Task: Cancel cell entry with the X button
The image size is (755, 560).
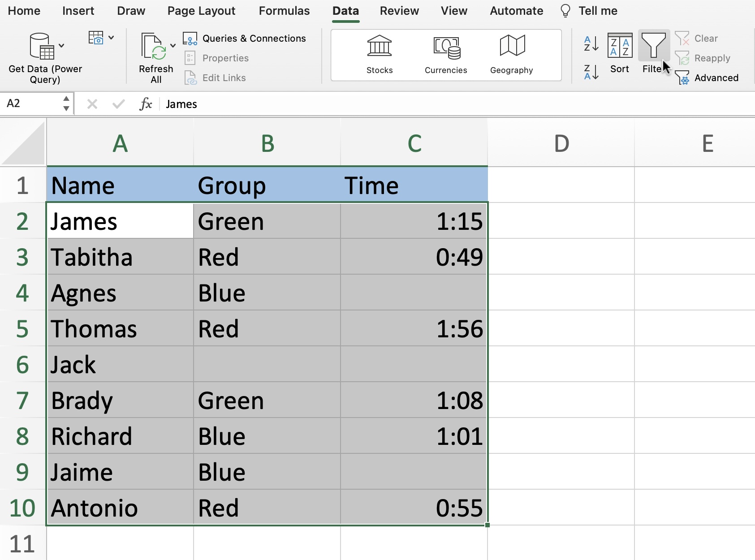Action: point(92,104)
